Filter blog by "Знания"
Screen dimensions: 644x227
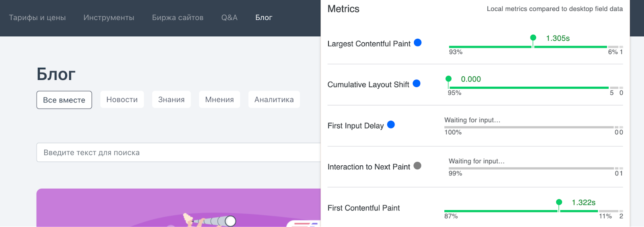coord(171,100)
